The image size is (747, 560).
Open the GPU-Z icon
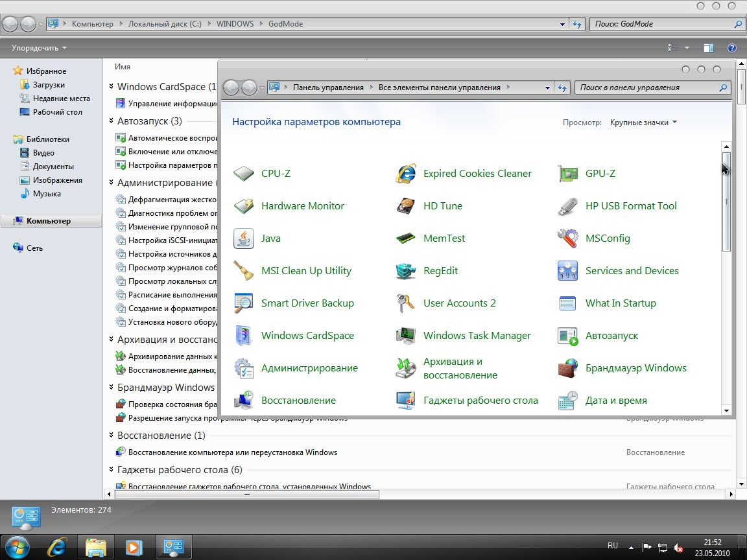pyautogui.click(x=600, y=174)
